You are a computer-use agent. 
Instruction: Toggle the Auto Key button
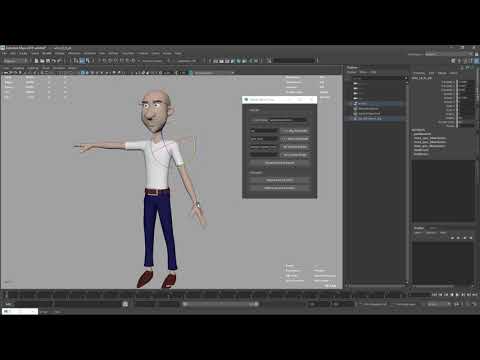point(468,304)
